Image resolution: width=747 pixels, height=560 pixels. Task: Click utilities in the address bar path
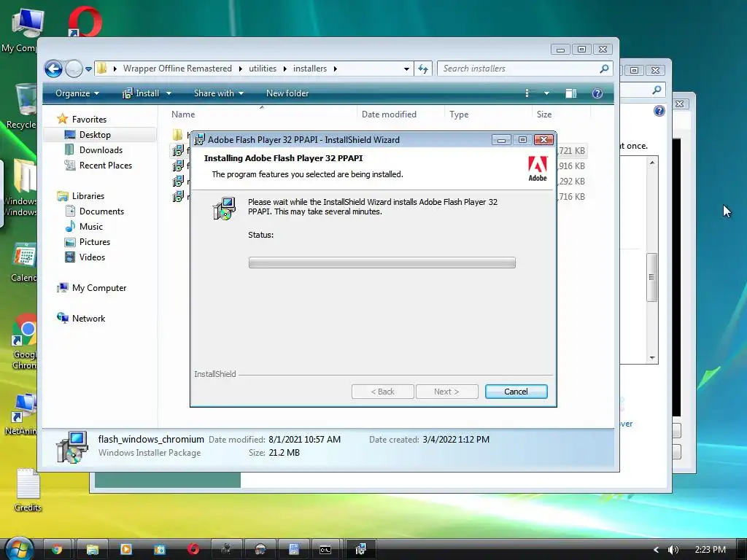(x=263, y=69)
